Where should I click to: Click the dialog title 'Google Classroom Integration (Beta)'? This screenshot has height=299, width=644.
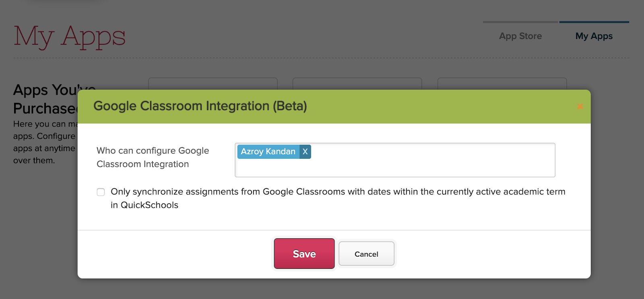coord(200,106)
